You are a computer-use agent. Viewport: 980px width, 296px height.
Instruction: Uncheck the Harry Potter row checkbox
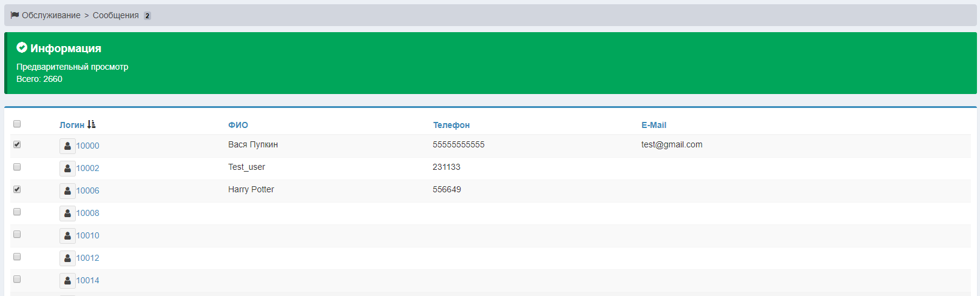17,189
